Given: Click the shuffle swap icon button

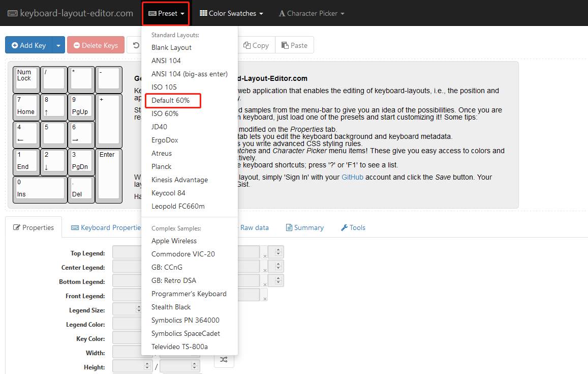Looking at the screenshot, I should click(x=224, y=360).
